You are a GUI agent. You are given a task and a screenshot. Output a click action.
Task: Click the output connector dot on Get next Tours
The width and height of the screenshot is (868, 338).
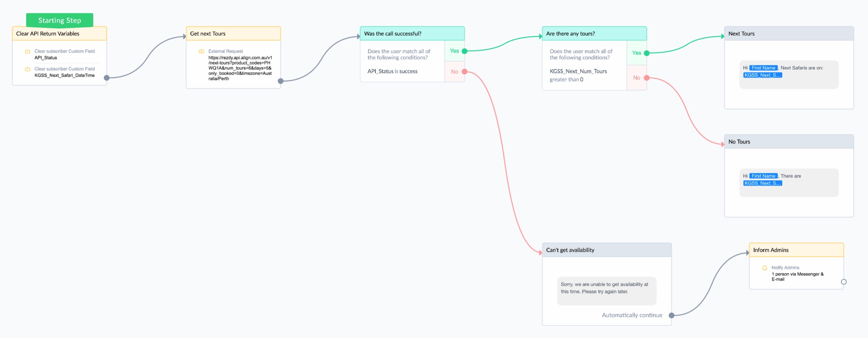280,81
